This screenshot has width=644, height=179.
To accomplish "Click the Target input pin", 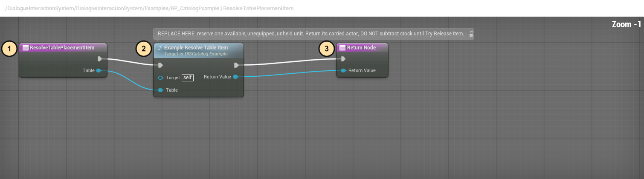I will (160, 78).
